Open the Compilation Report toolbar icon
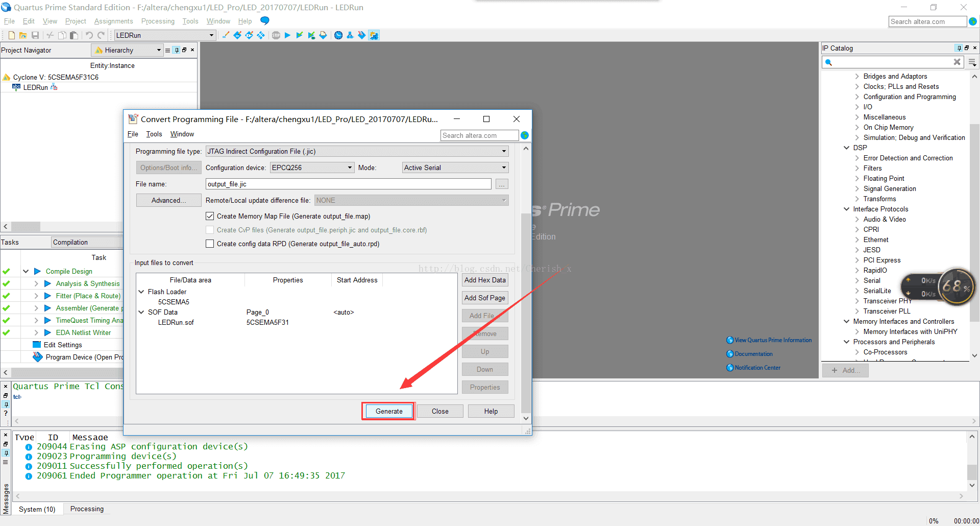Viewport: 980px width, 526px height. pyautogui.click(x=323, y=35)
